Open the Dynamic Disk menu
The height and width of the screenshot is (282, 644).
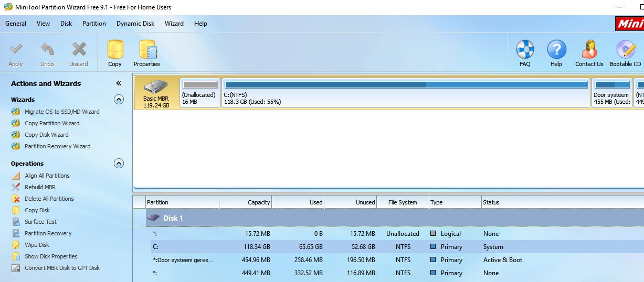(x=135, y=24)
